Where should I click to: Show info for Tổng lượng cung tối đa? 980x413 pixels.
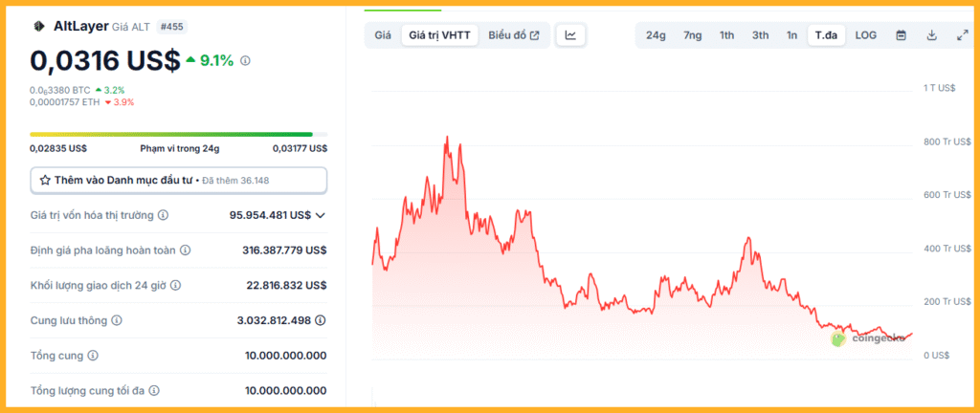[154, 391]
